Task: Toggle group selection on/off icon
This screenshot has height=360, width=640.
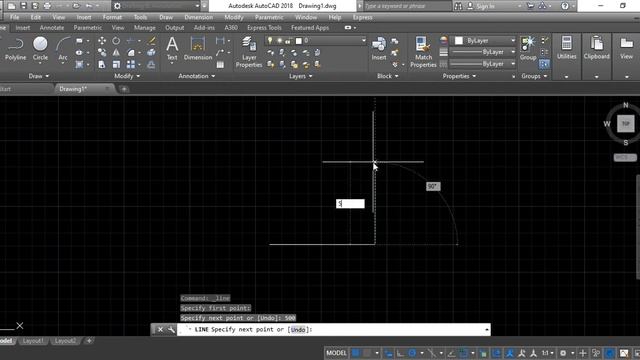Action: point(544,64)
